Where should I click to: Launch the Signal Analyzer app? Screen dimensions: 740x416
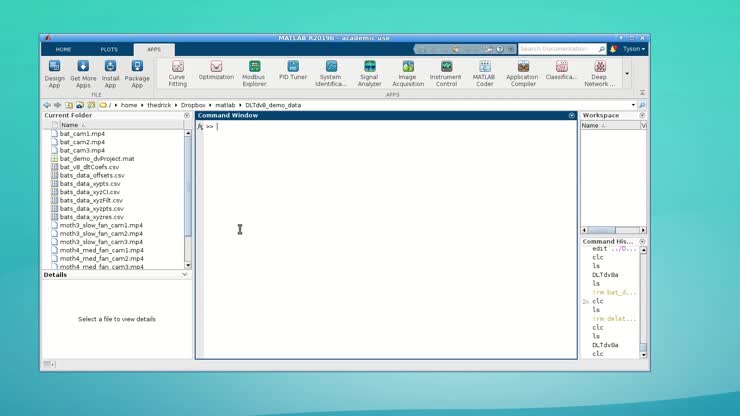[369, 72]
